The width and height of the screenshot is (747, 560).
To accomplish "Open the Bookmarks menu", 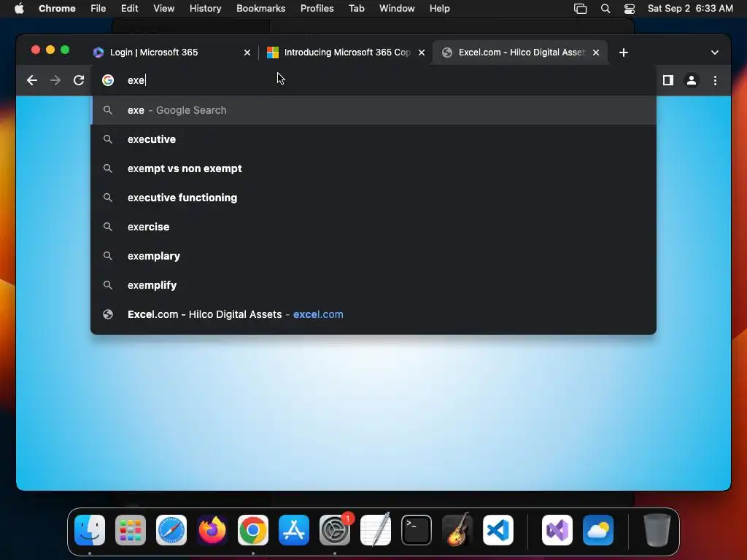I will coord(260,9).
